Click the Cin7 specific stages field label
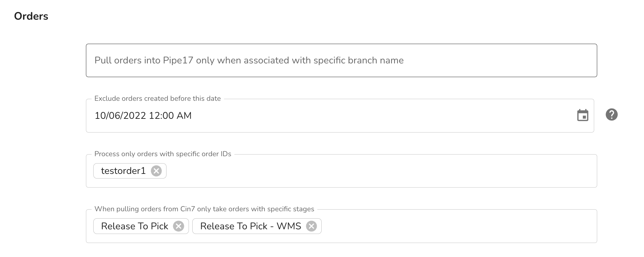Viewport: 644px width, 257px height. [204, 209]
